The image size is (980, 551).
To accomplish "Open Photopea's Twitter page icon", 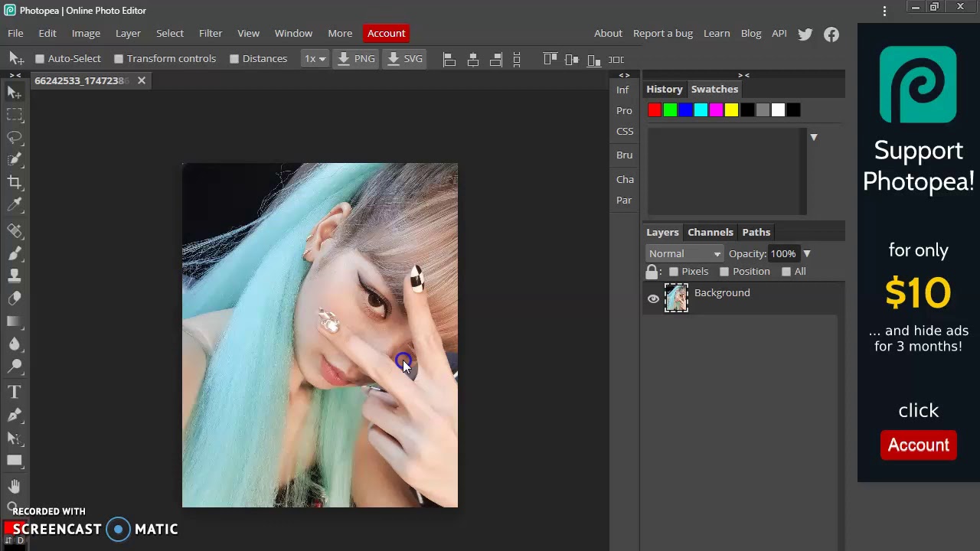I will [805, 34].
